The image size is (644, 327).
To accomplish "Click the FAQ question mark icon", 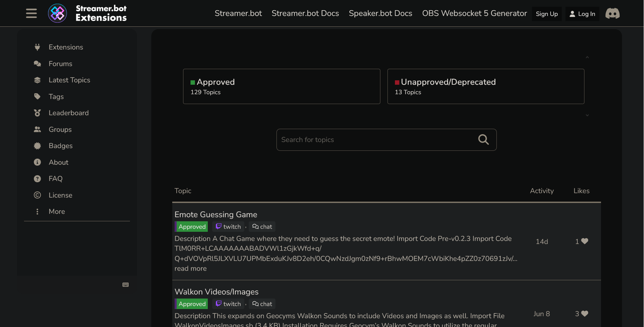I will click(37, 178).
